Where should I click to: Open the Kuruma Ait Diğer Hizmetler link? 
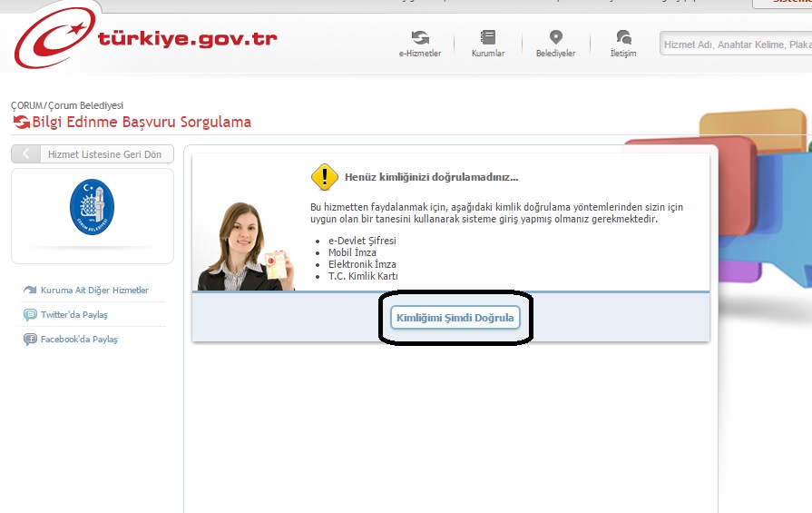click(94, 291)
